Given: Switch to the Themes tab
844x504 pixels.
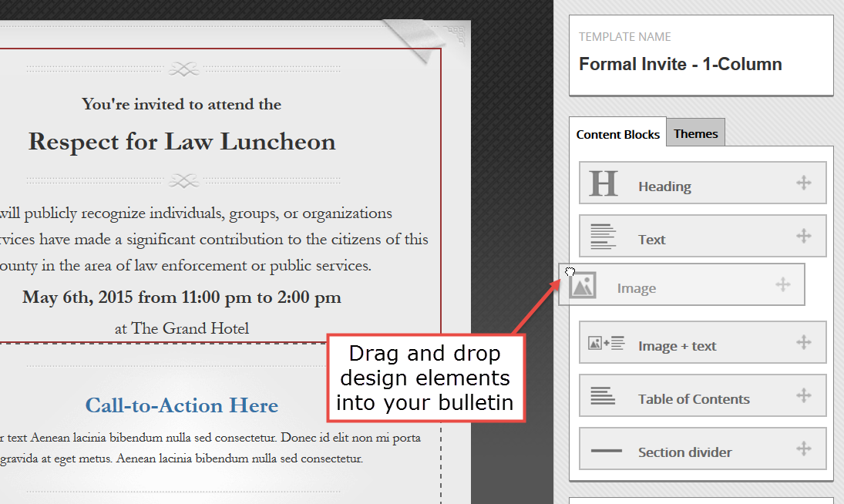Looking at the screenshot, I should 695,133.
